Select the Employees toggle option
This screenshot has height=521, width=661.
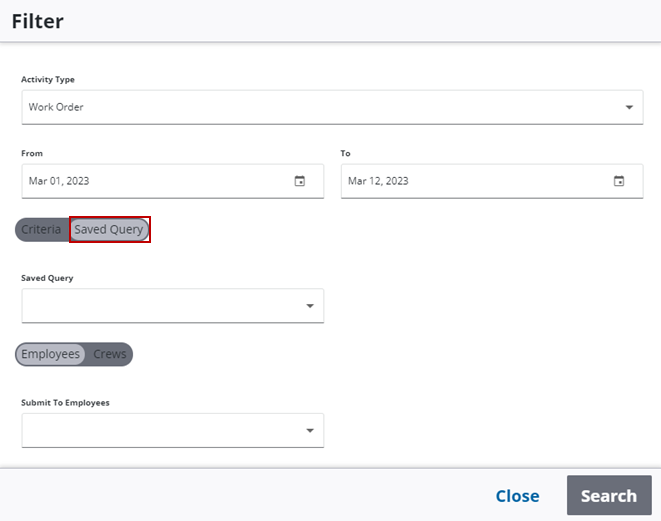tap(50, 354)
